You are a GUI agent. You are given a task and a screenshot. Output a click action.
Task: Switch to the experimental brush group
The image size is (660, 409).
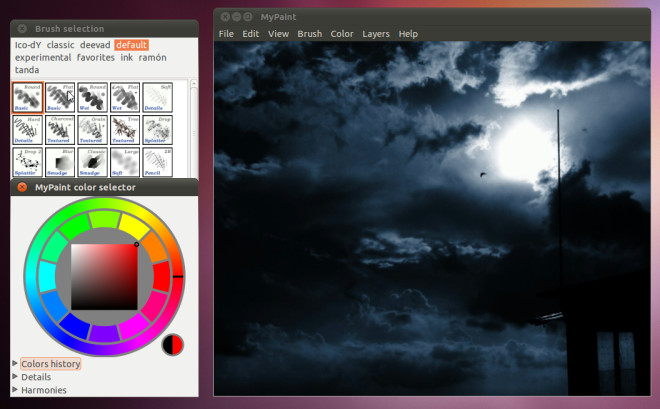point(43,58)
